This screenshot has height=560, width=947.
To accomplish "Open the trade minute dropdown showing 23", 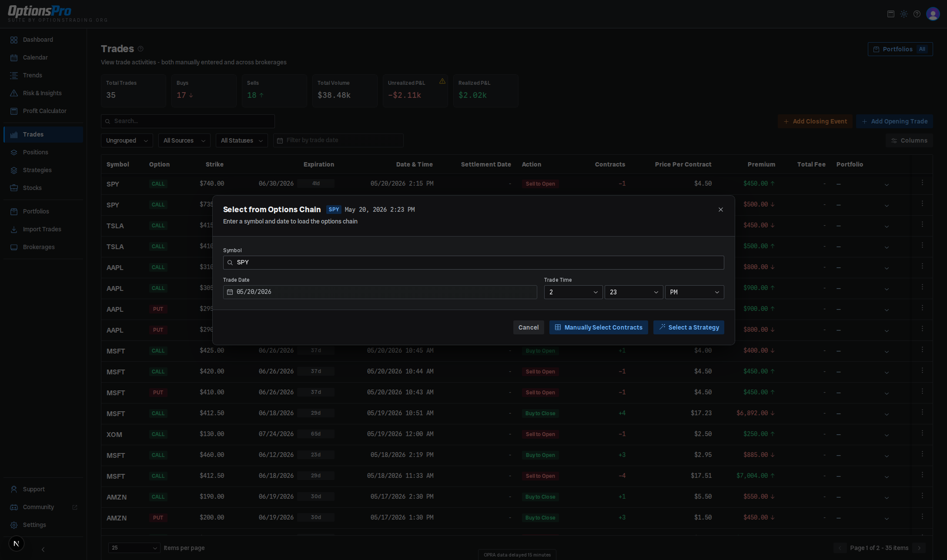I will tap(634, 292).
